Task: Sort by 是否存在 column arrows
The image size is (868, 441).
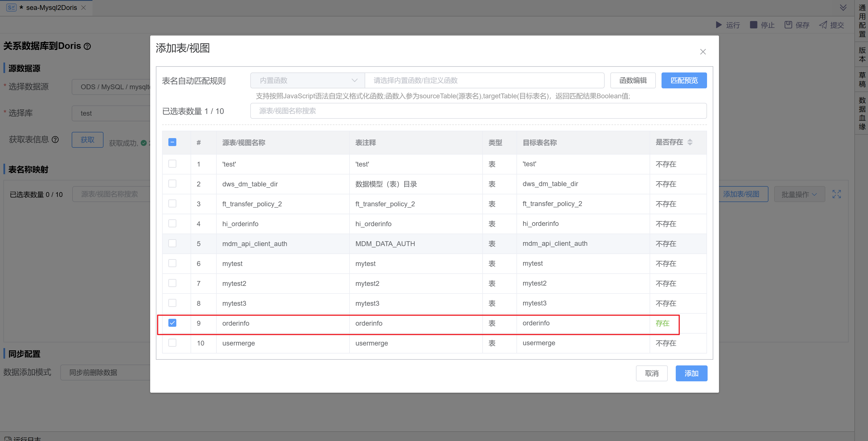Action: (690, 142)
